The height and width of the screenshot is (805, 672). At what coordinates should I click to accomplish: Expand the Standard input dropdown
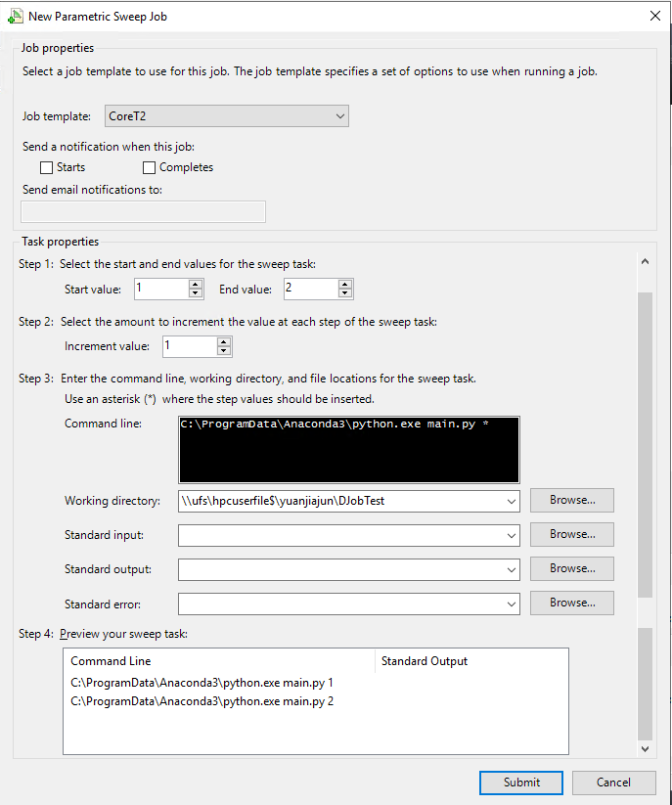(511, 535)
